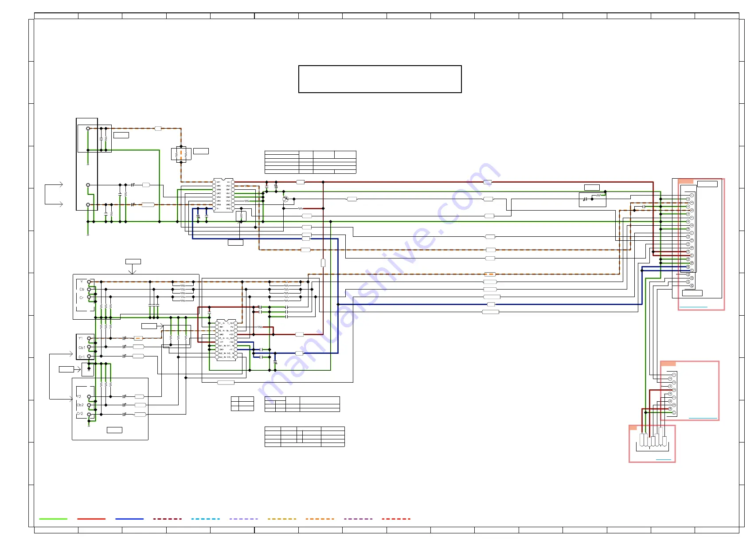This screenshot has width=754, height=560.
Task: Click the dark violet dashed legend swatch
Action: pyautogui.click(x=358, y=519)
